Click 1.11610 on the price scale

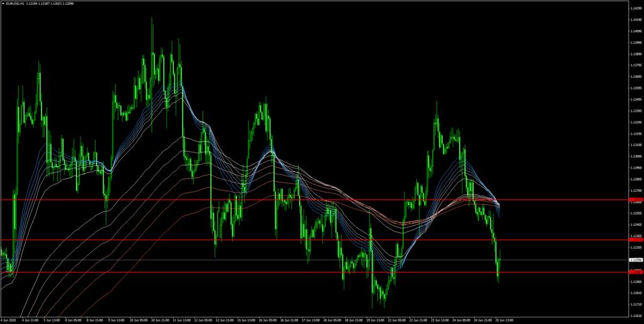click(635, 315)
